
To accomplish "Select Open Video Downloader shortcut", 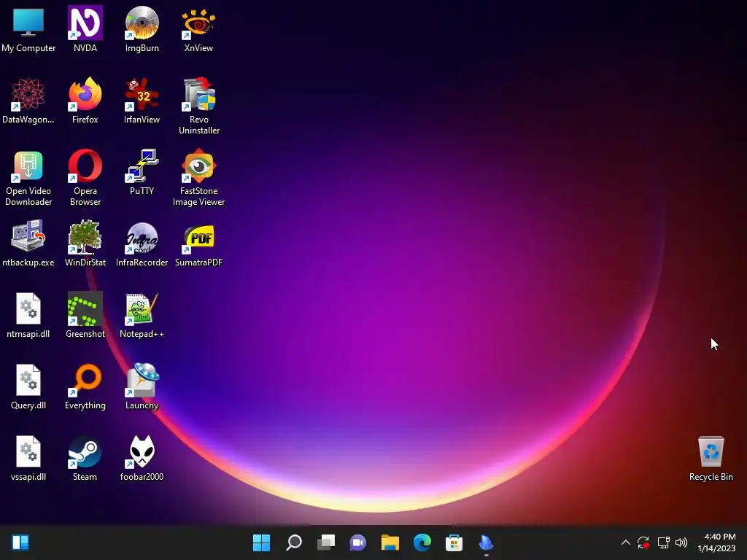I will (x=28, y=177).
